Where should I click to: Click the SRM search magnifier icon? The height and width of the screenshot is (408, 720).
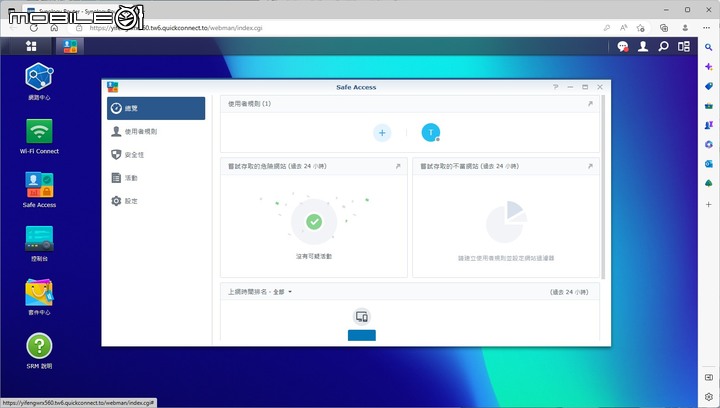pos(663,46)
